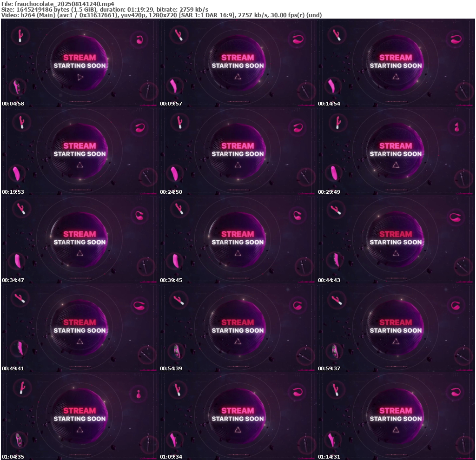The image size is (476, 460).
Task: Click the triangle icon in the 00:44:43 frame
Action: click(x=396, y=253)
